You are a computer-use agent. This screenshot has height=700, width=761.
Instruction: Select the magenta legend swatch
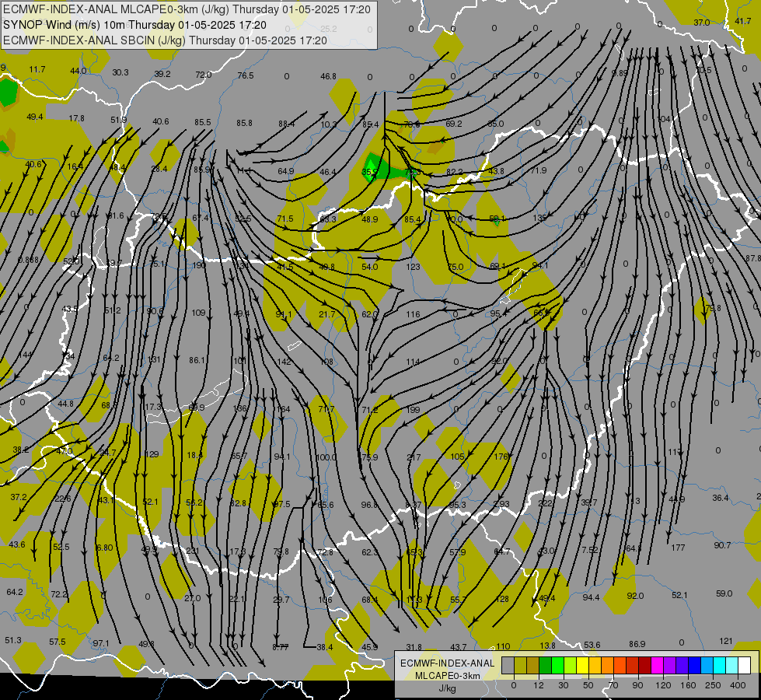click(658, 665)
